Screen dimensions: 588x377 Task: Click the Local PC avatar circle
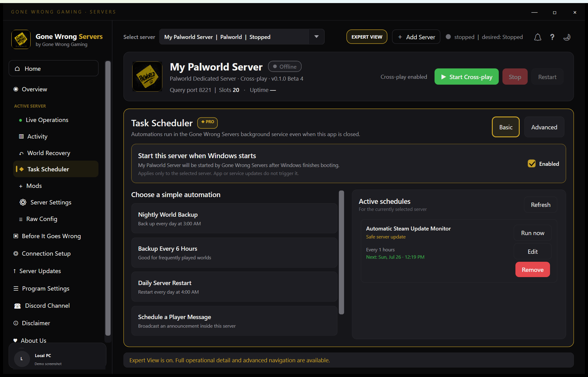click(22, 359)
